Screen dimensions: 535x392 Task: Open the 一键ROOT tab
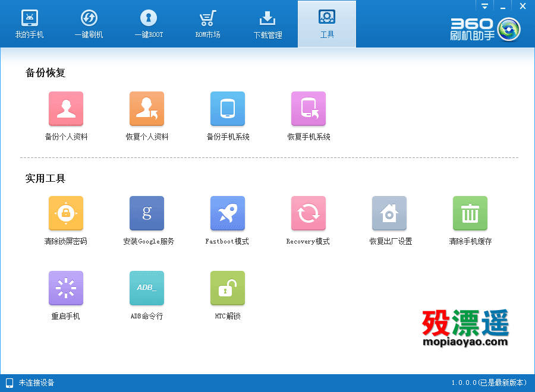point(149,24)
